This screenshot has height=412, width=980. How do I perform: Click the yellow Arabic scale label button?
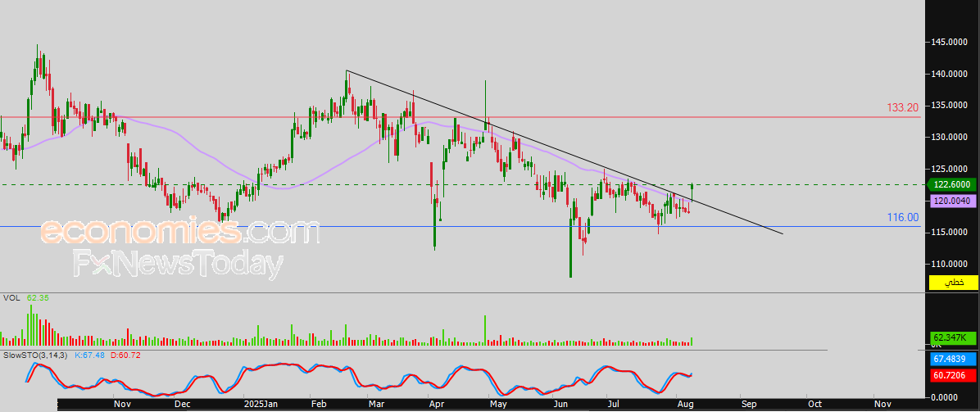(x=954, y=283)
